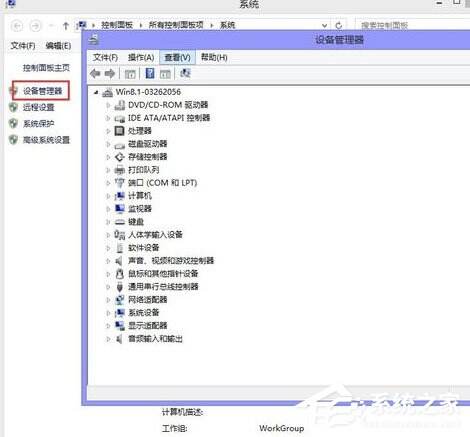Open 远程设置 link
470x437 pixels.
[x=38, y=107]
